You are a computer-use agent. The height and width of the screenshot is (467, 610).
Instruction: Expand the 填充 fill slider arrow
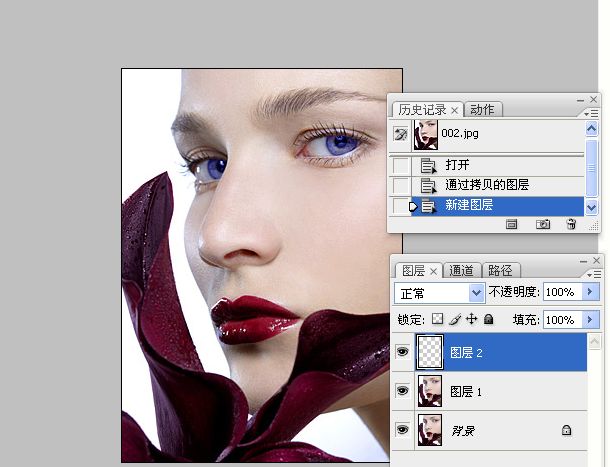tap(590, 320)
